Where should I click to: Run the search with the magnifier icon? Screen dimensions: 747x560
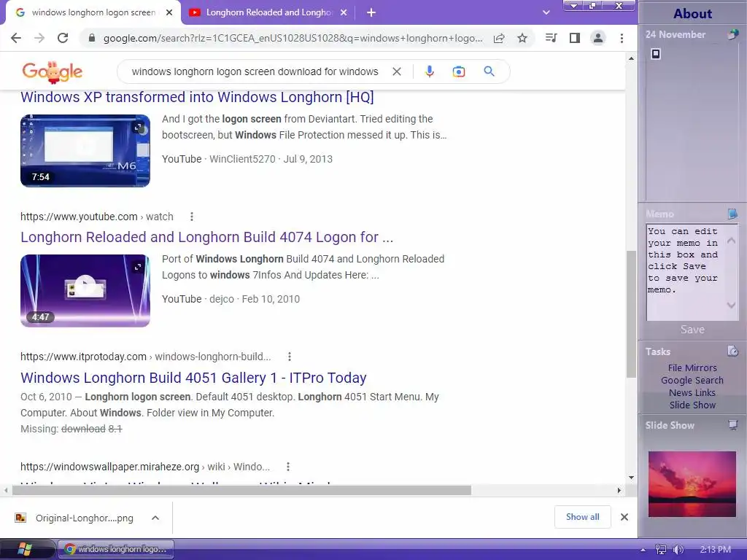tap(489, 71)
